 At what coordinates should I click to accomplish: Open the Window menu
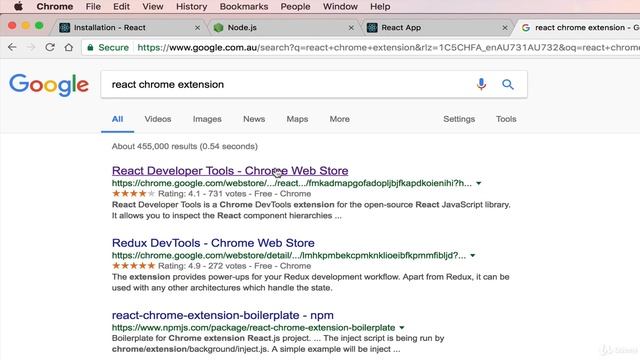[340, 7]
